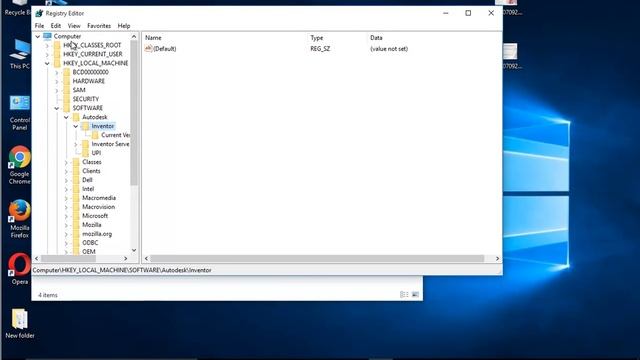The width and height of the screenshot is (640, 360).
Task: Select HKEY_CURRENT_USER folder icon
Action: tap(57, 54)
